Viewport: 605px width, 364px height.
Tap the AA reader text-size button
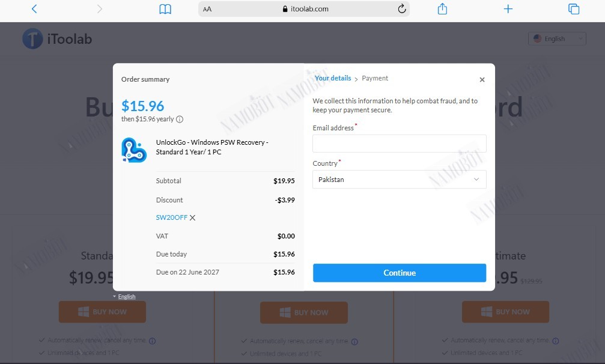coord(207,9)
